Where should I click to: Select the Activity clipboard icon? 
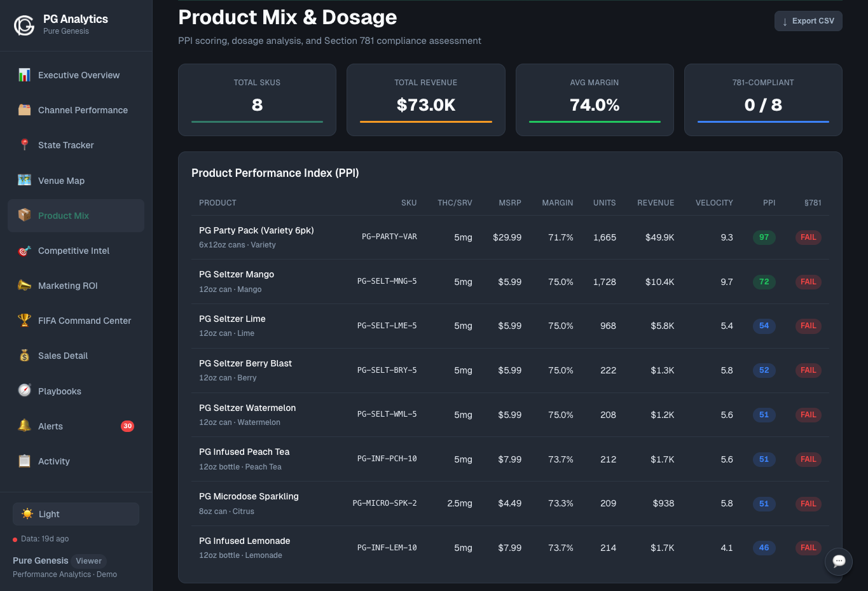24,461
